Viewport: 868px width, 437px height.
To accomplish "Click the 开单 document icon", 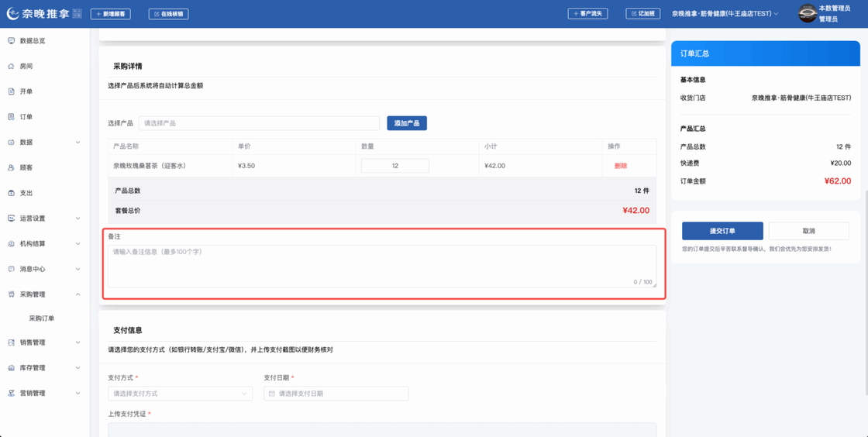I will point(11,92).
